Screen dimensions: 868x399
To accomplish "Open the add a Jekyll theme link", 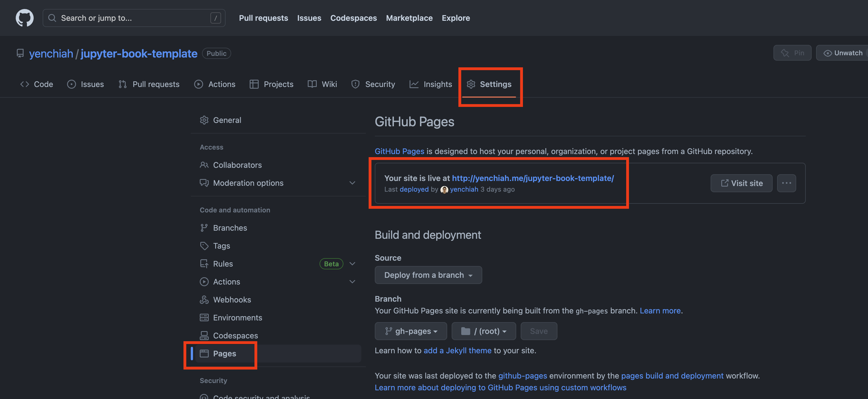I will click(x=457, y=350).
